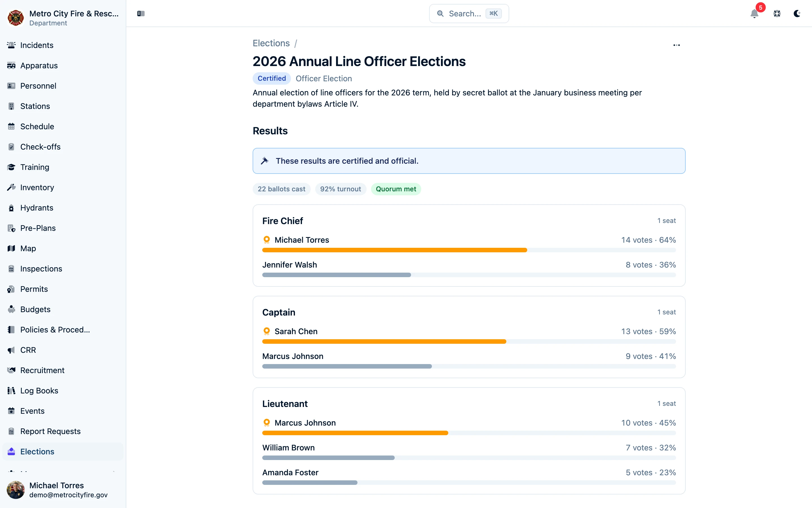Click the winner ribbon beside Michael Torres candidate
The image size is (812, 508).
click(x=267, y=240)
